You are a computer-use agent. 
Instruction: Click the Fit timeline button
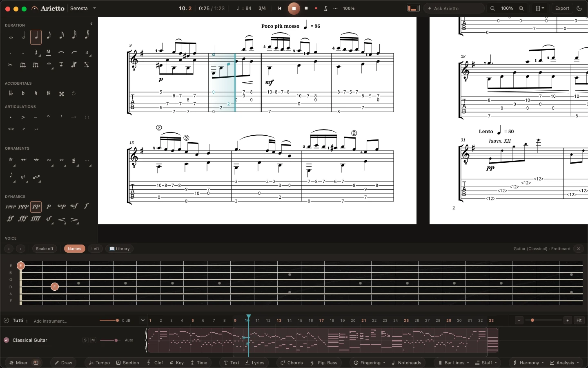(x=579, y=321)
